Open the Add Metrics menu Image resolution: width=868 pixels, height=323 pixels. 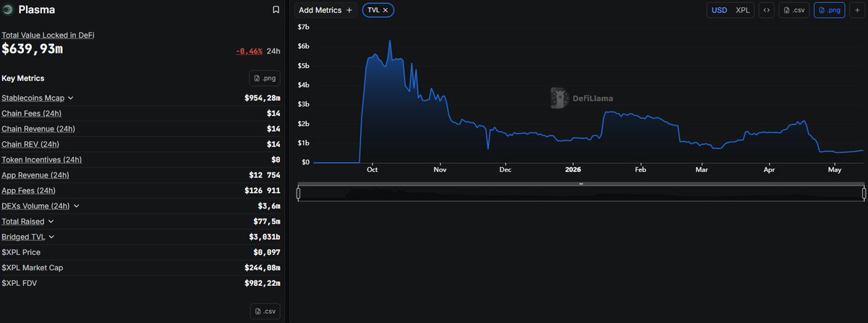coord(325,10)
